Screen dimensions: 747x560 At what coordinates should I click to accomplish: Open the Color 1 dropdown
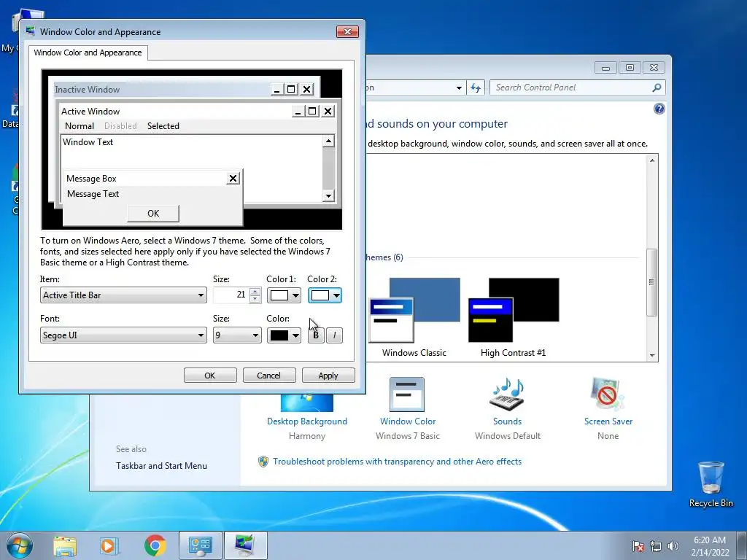284,295
